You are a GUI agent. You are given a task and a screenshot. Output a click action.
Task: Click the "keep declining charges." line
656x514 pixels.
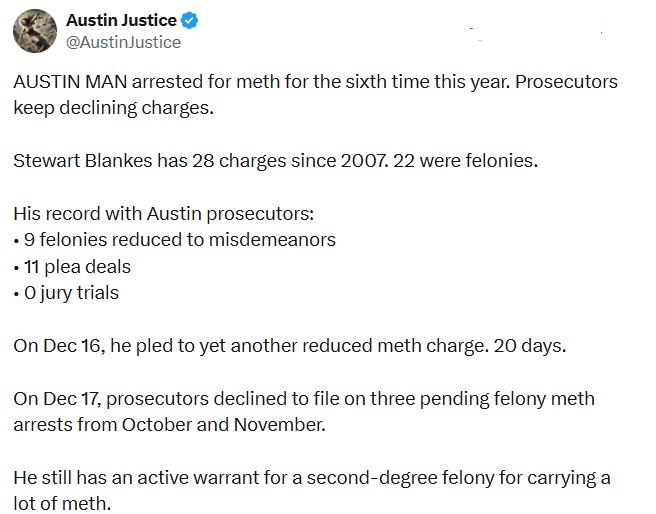click(x=114, y=106)
